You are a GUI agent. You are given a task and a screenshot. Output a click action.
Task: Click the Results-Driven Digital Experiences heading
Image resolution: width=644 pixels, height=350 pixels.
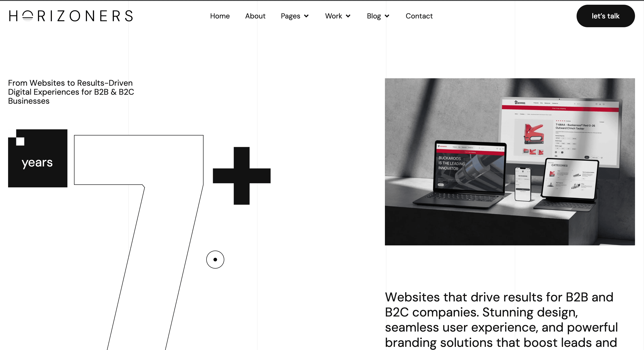pos(71,92)
